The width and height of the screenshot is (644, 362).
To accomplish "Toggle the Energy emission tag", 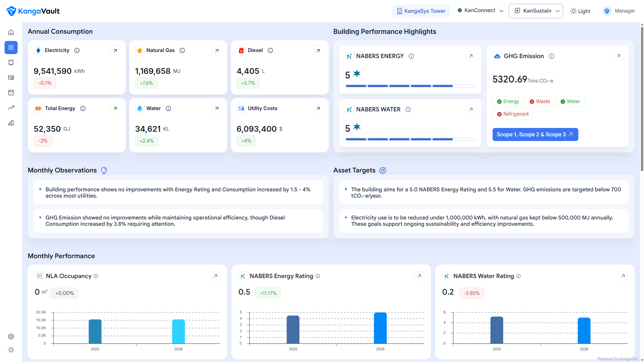I will (x=508, y=102).
